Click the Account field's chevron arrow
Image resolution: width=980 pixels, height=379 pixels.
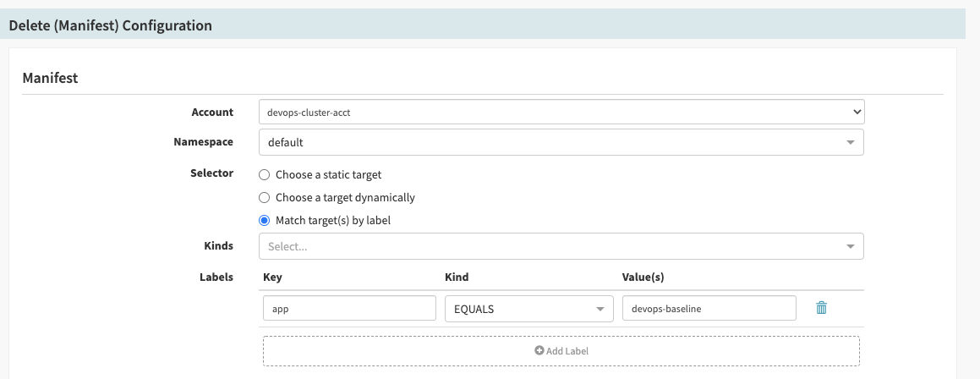857,112
